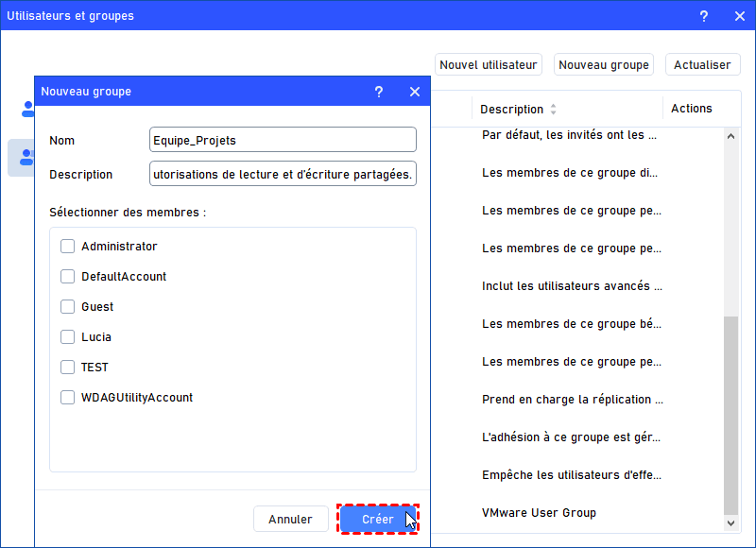The height and width of the screenshot is (548, 756).
Task: Click the Description column header
Action: 511,110
